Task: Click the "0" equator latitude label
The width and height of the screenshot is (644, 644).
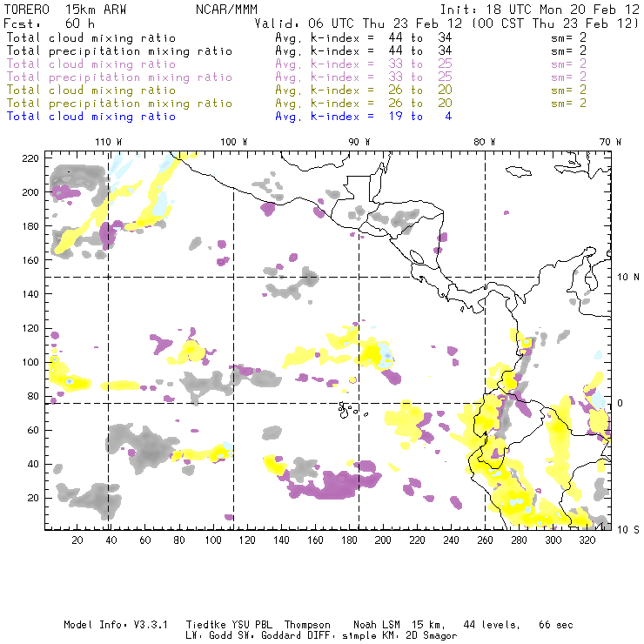Action: [621, 403]
